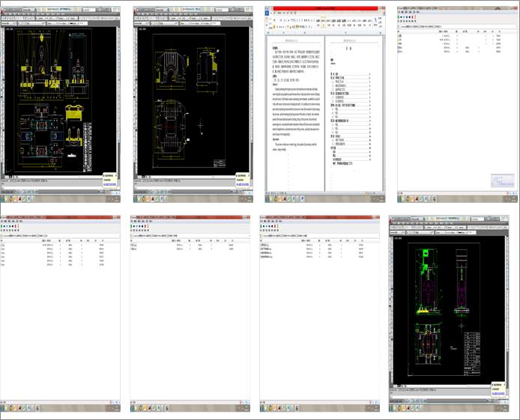Click the address bar of the four-file archive window
The image size is (520, 420).
(319, 236)
